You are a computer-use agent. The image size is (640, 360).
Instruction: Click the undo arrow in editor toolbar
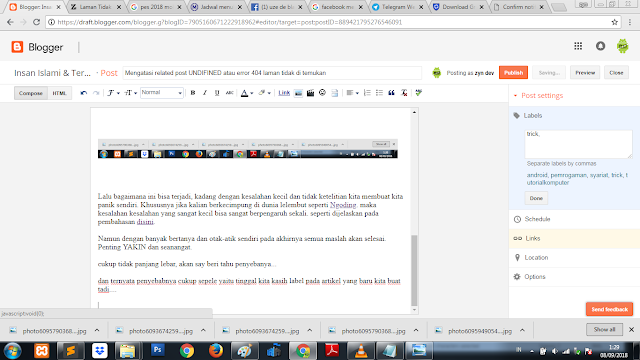pyautogui.click(x=84, y=93)
